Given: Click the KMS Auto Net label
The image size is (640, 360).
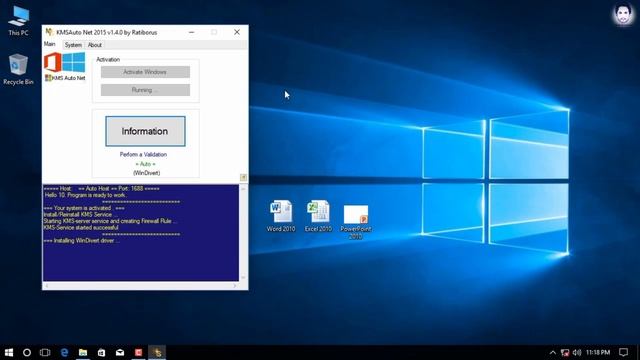Looking at the screenshot, I should coord(65,78).
